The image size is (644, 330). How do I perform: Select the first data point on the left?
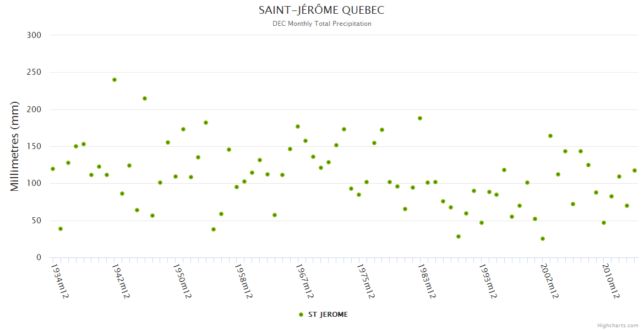[x=53, y=169]
